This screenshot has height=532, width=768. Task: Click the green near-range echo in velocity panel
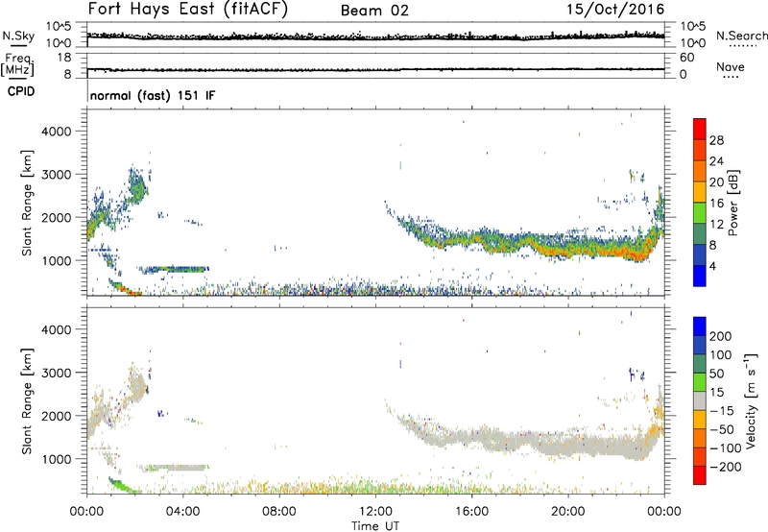122,486
